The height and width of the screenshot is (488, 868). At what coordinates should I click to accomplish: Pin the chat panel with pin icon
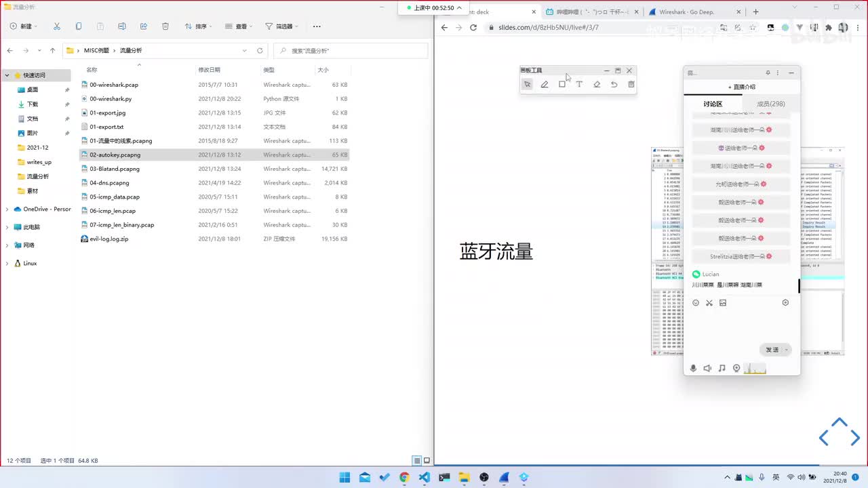(768, 73)
